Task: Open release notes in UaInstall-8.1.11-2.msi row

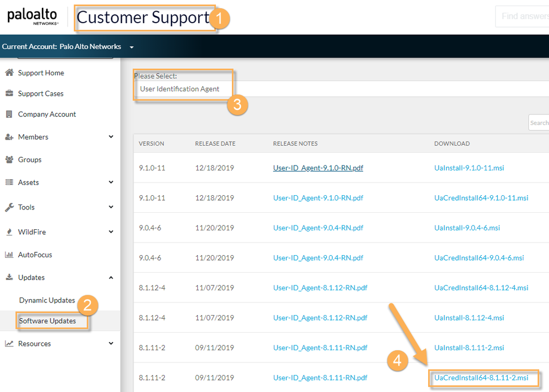Action: (320, 347)
